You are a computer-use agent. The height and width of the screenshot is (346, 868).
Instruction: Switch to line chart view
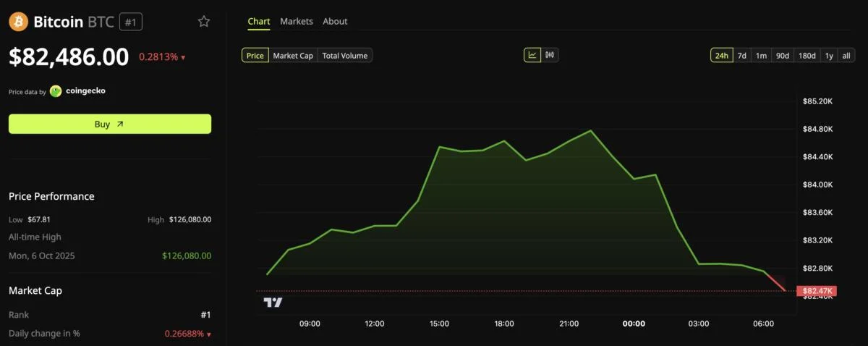[532, 55]
